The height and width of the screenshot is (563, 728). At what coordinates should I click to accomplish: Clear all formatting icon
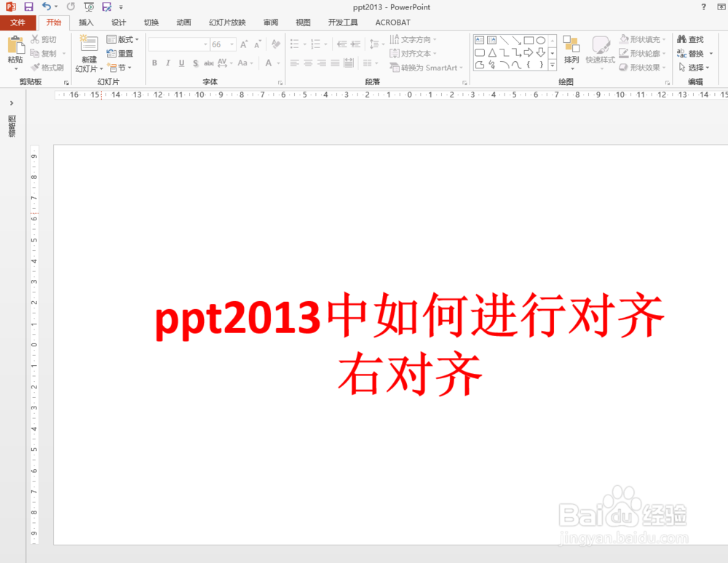point(276,44)
